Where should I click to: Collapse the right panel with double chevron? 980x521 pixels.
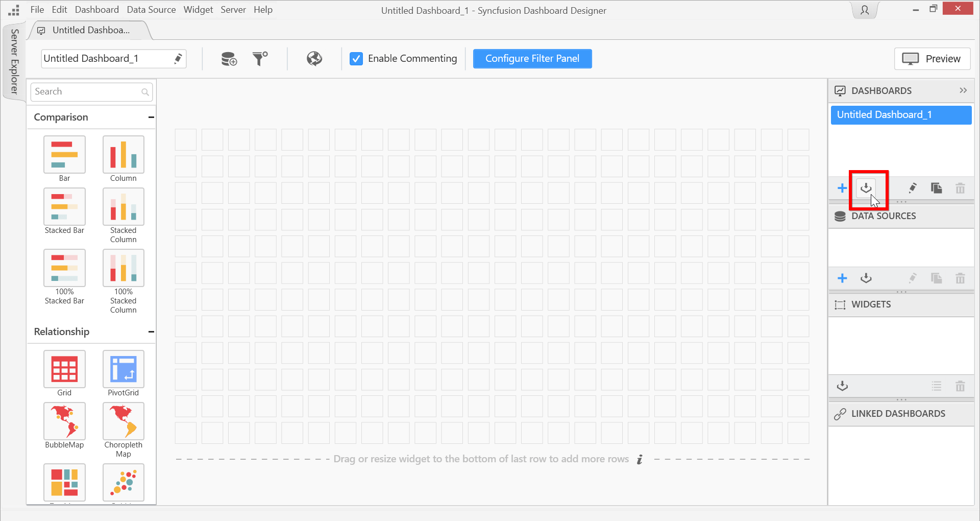963,90
